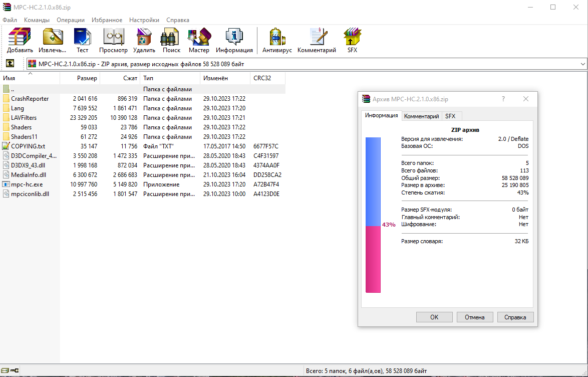Sort list by Имя column header

coord(30,78)
